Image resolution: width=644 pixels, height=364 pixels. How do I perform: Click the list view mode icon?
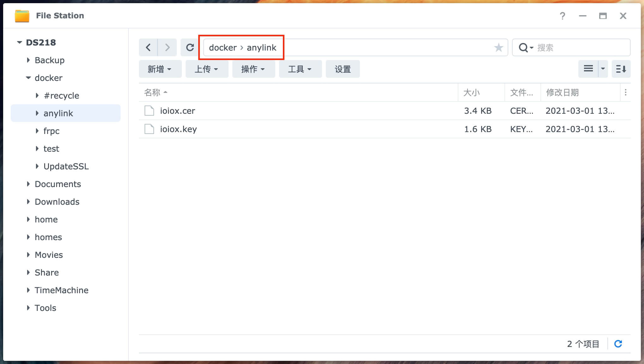pos(588,69)
